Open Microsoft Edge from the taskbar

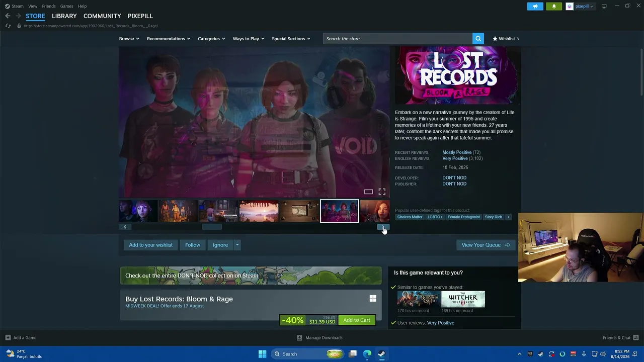367,354
